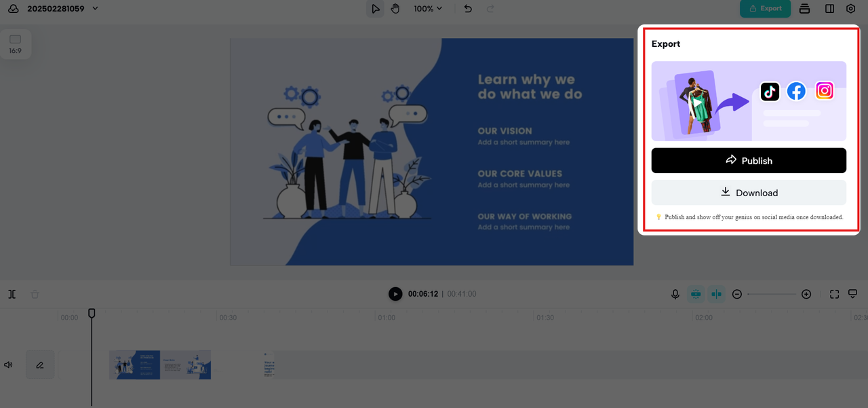Screen dimensions: 868x408
Task: Select the Facebook icon in the export banner
Action: (x=796, y=91)
